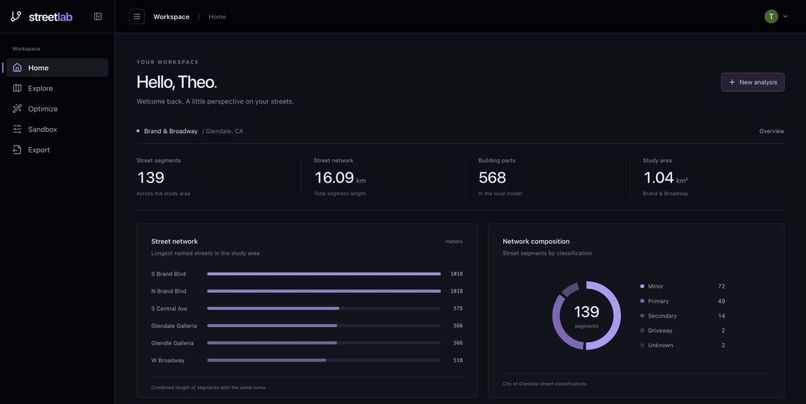Click the S Central Ave value 575

(x=457, y=308)
